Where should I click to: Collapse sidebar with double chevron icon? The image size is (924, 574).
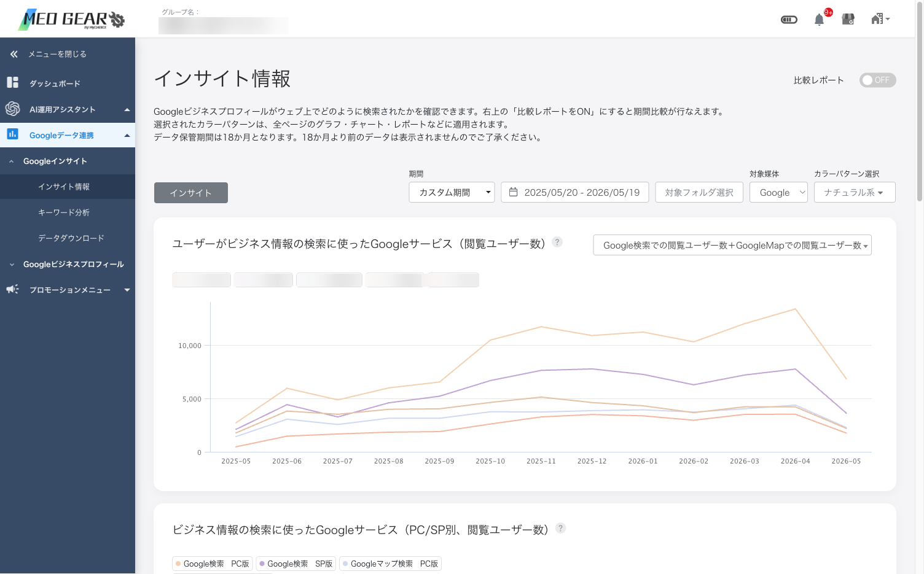tap(14, 54)
